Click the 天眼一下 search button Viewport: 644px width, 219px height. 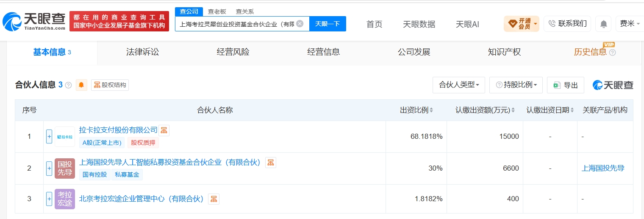click(x=328, y=24)
